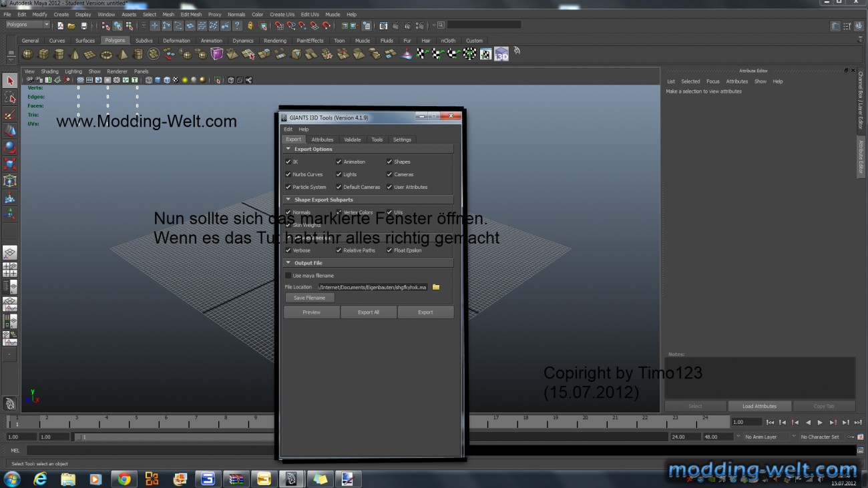Viewport: 868px width, 488px height.
Task: Toggle the Lights checkbox
Action: (x=339, y=174)
